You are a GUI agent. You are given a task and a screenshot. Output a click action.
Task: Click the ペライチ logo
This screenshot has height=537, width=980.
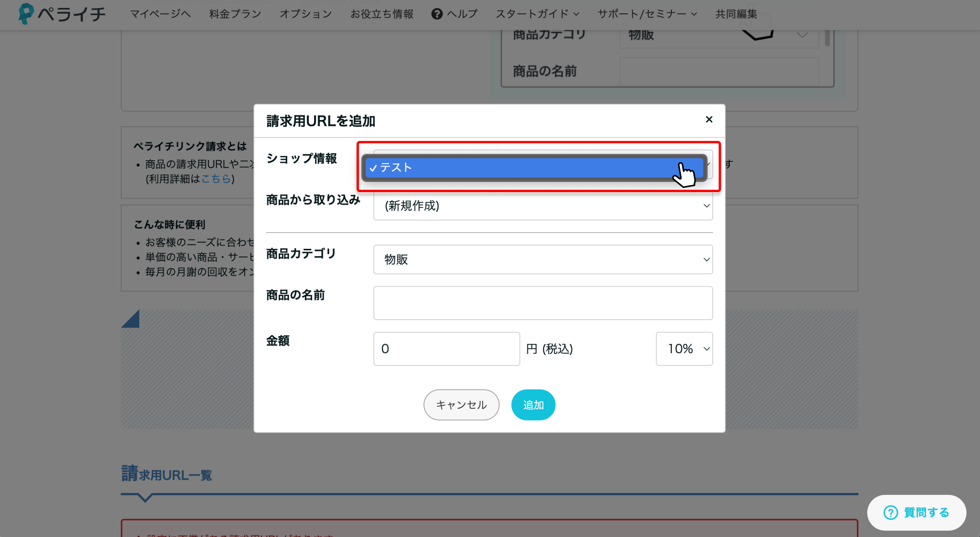(x=62, y=14)
